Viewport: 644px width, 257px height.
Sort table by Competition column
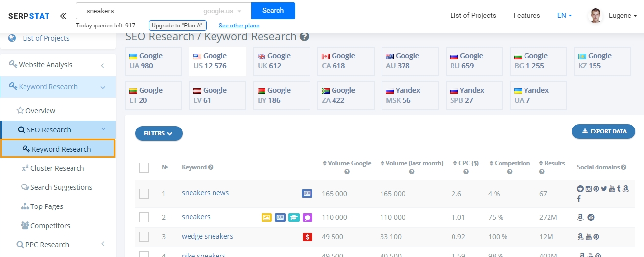coord(509,163)
